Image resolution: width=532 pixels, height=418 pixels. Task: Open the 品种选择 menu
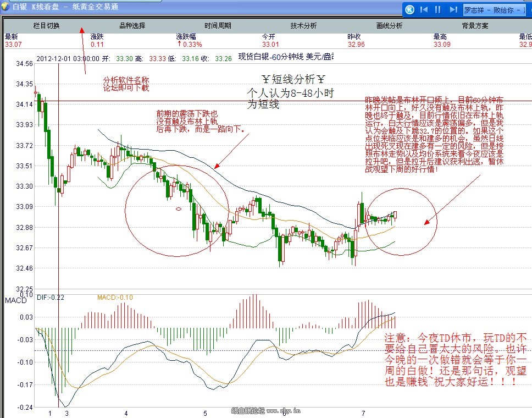tap(132, 26)
